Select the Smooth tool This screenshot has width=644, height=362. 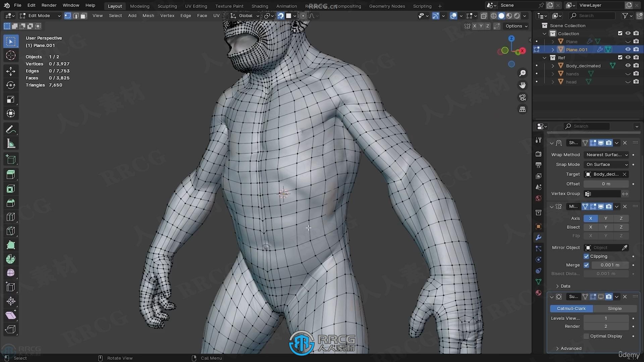click(x=11, y=273)
